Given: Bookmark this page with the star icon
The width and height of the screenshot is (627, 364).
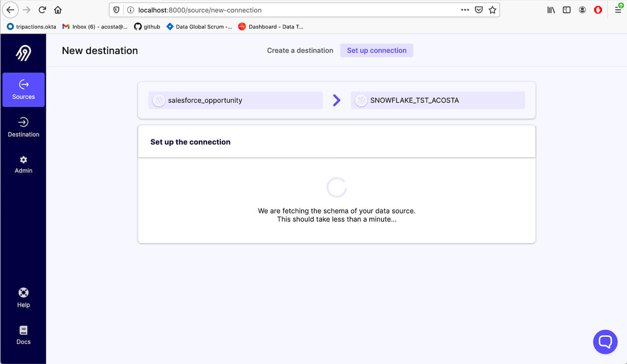Looking at the screenshot, I should pyautogui.click(x=492, y=9).
